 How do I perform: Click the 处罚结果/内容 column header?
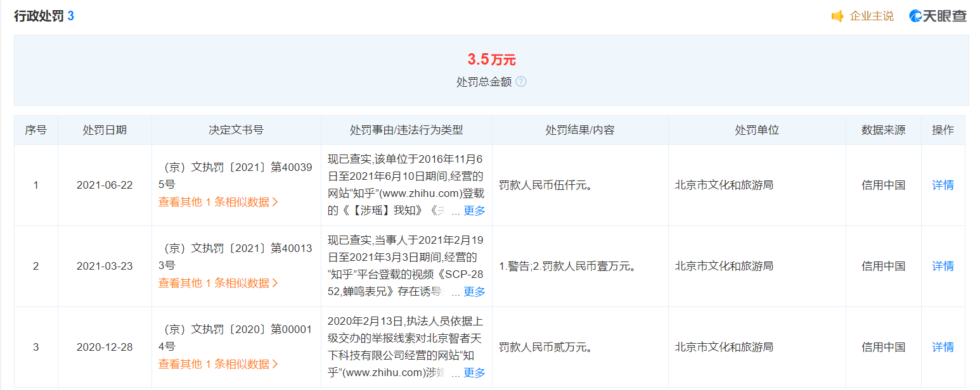[580, 130]
